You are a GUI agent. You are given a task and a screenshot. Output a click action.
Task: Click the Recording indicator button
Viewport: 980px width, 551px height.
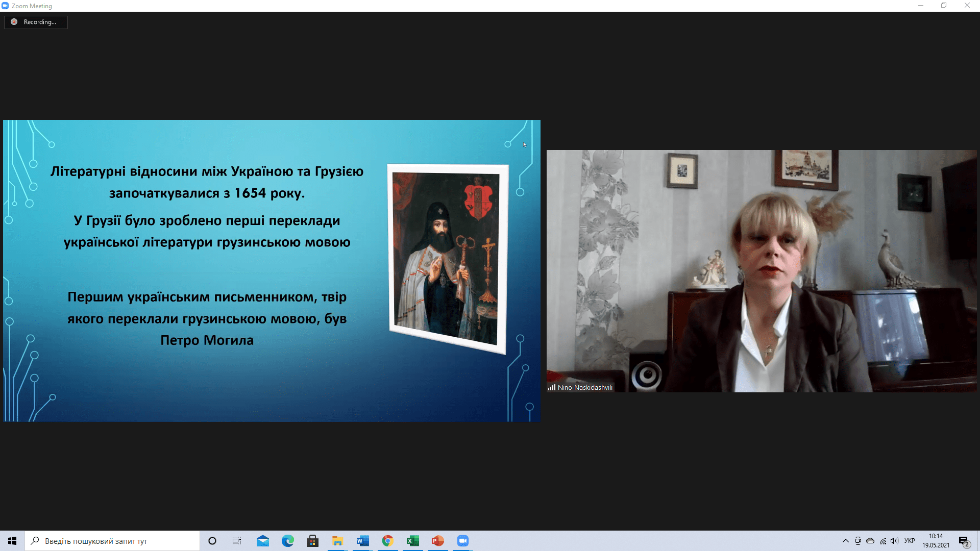point(36,22)
